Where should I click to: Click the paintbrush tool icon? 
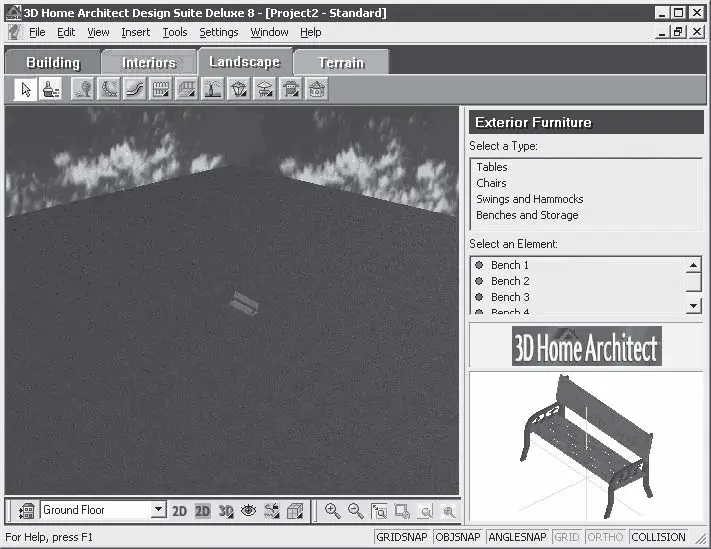point(50,90)
